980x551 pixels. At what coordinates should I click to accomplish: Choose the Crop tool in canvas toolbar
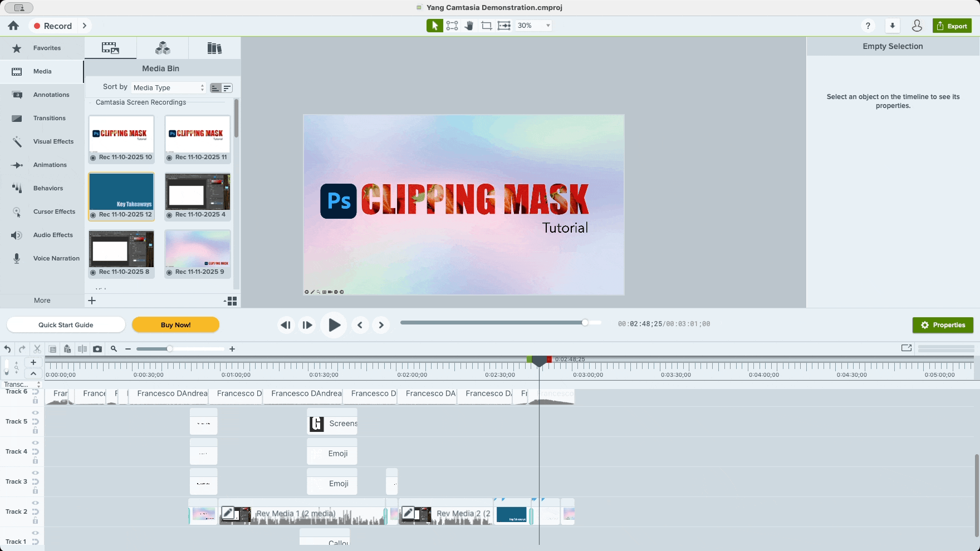point(486,26)
